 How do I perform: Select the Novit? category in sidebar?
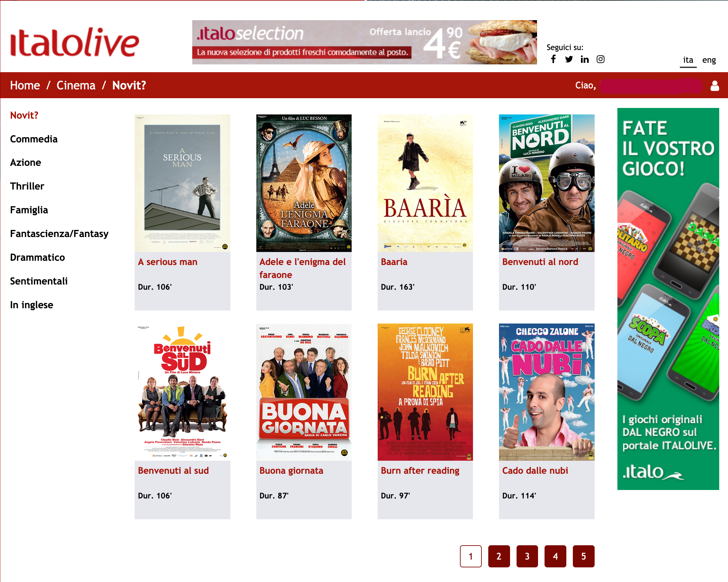point(24,115)
